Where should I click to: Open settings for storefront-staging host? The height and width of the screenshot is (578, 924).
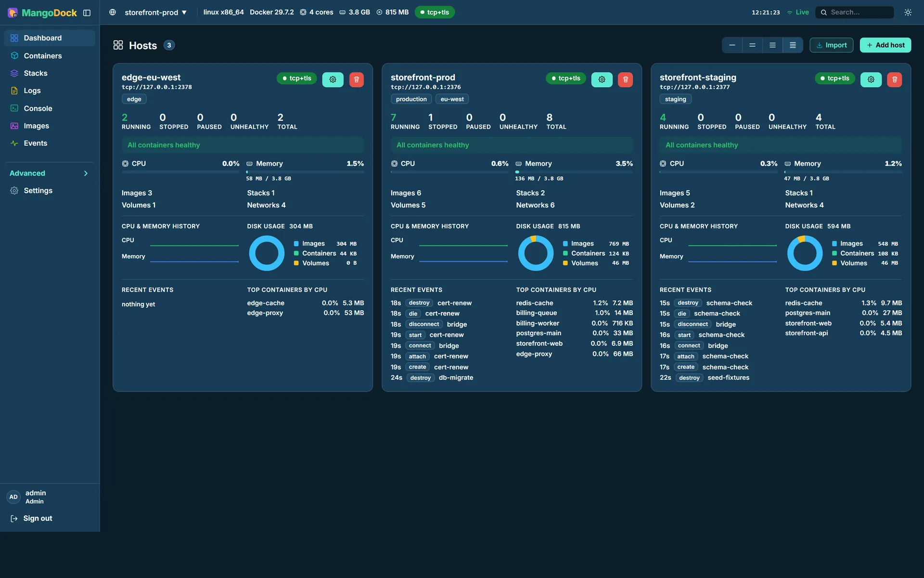871,79
